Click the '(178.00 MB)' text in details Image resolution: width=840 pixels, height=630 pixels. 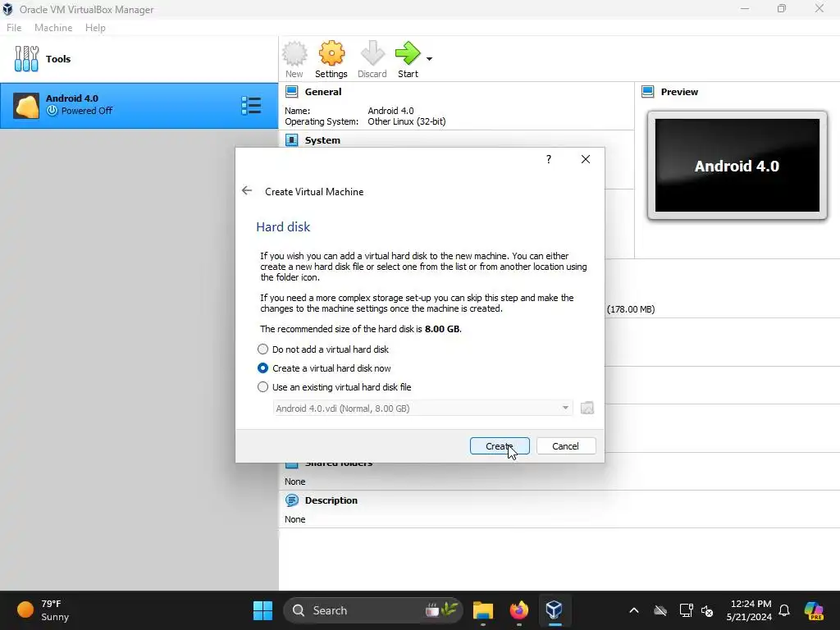631,309
